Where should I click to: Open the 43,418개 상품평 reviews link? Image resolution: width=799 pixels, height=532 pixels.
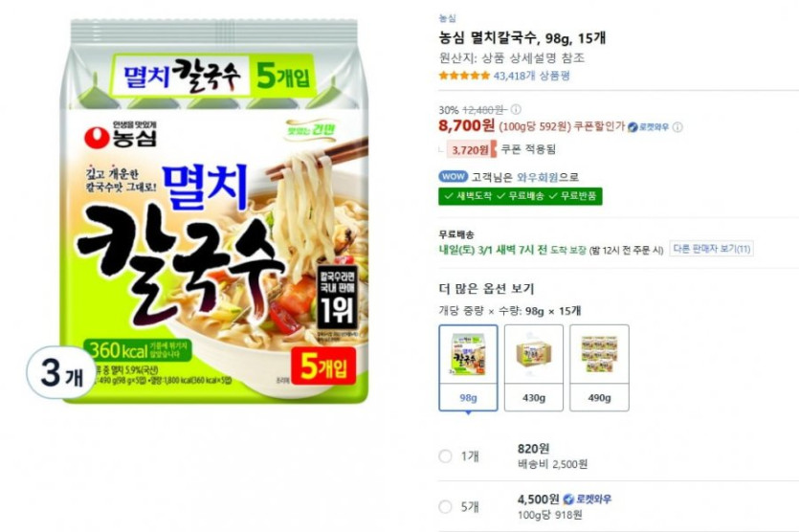pyautogui.click(x=531, y=76)
